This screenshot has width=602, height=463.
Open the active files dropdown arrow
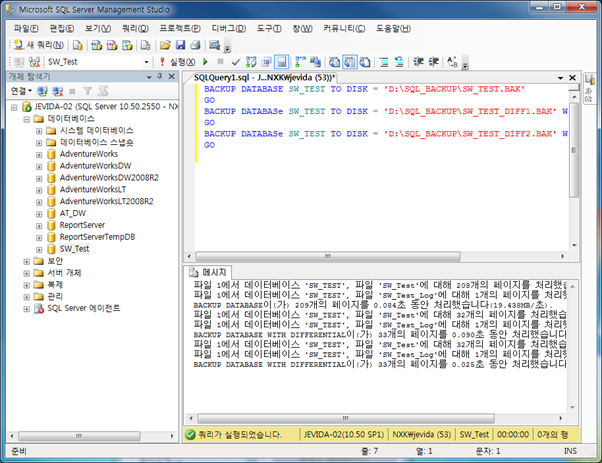560,78
